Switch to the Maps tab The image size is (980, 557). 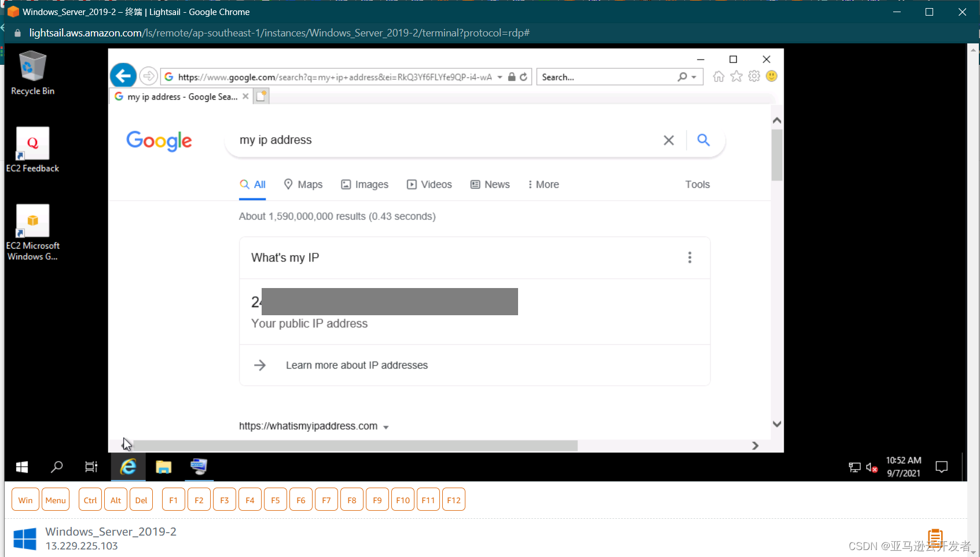(x=303, y=185)
